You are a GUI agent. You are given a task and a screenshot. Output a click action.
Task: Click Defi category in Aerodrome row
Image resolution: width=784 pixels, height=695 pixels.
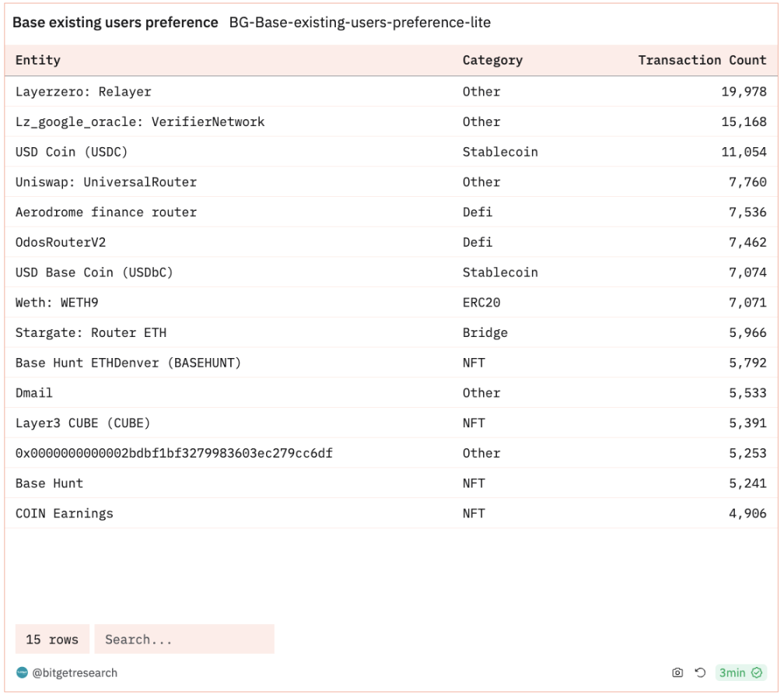click(x=478, y=212)
